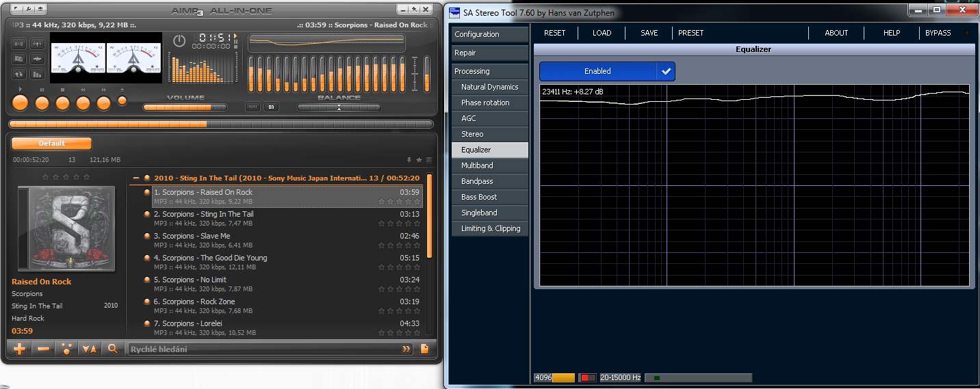The image size is (980, 389).
Task: Select track 4 The Good Die Young
Action: [287, 262]
